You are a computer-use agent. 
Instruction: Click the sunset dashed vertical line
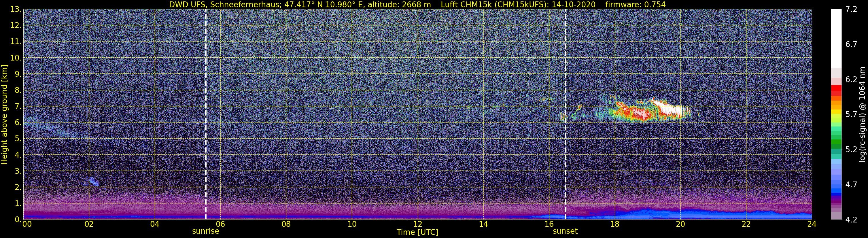coord(566,114)
